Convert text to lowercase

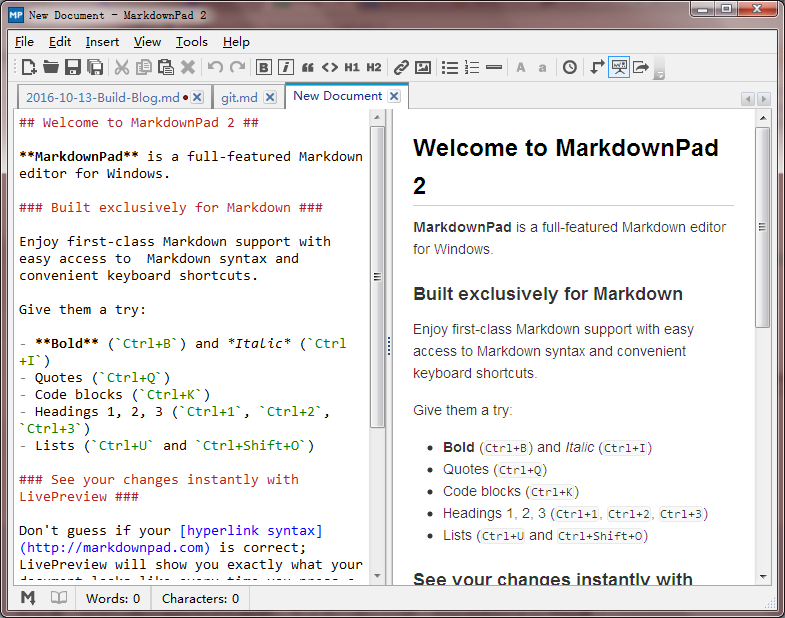point(542,67)
